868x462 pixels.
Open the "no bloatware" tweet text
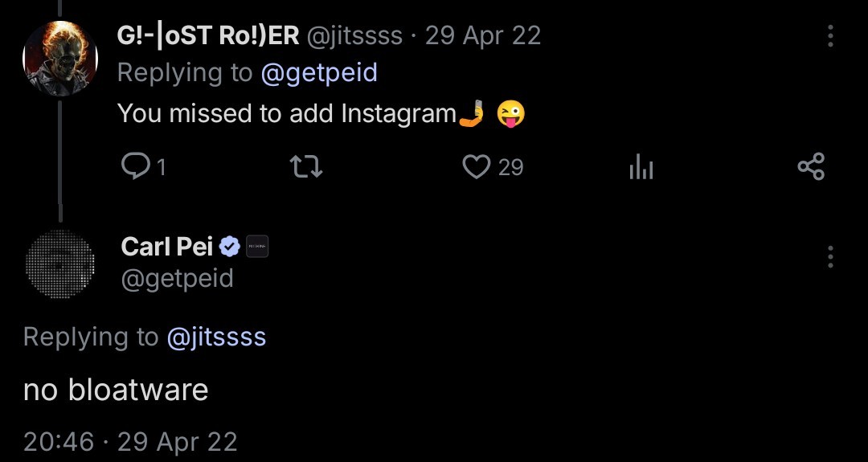point(116,390)
